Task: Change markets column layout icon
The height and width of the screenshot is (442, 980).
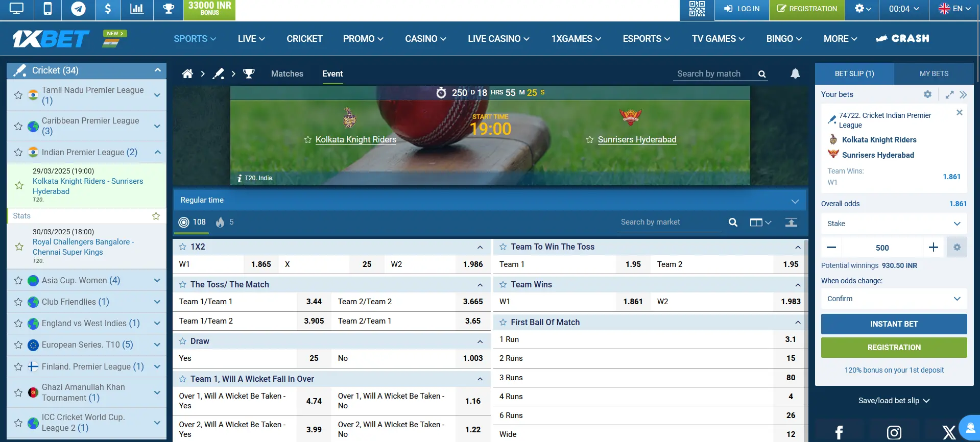Action: (x=760, y=223)
